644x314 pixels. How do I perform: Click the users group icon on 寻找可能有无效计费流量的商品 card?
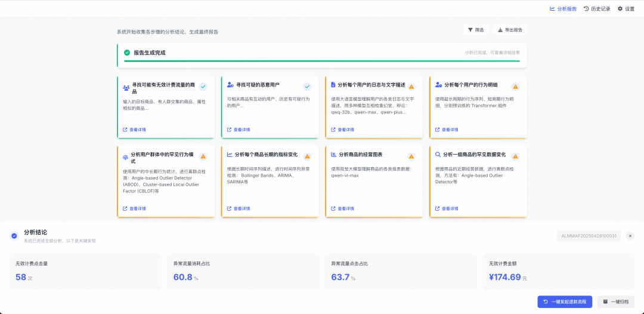[126, 88]
